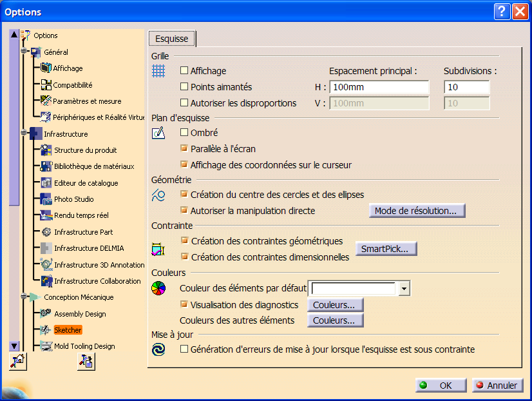Viewport: 532px width, 401px height.
Task: Open Mode de résolution dialog
Action: [417, 211]
